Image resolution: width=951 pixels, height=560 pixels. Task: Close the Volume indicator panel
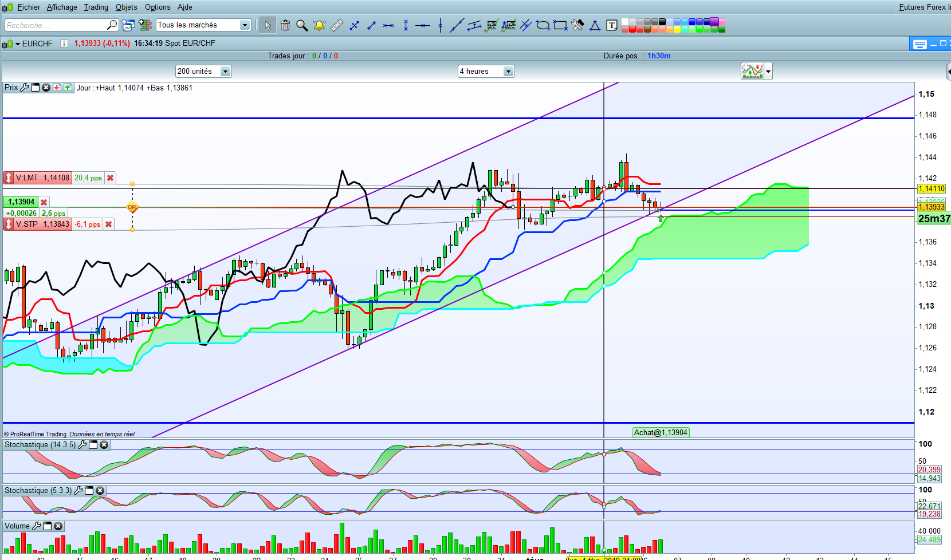(x=58, y=526)
